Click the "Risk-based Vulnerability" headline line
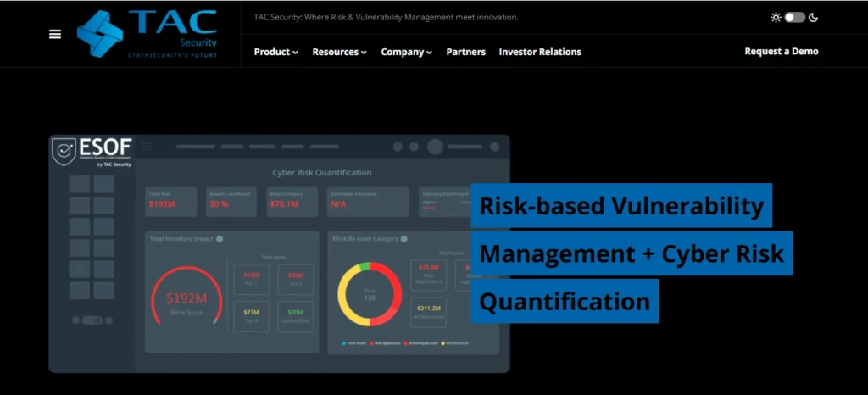 621,205
